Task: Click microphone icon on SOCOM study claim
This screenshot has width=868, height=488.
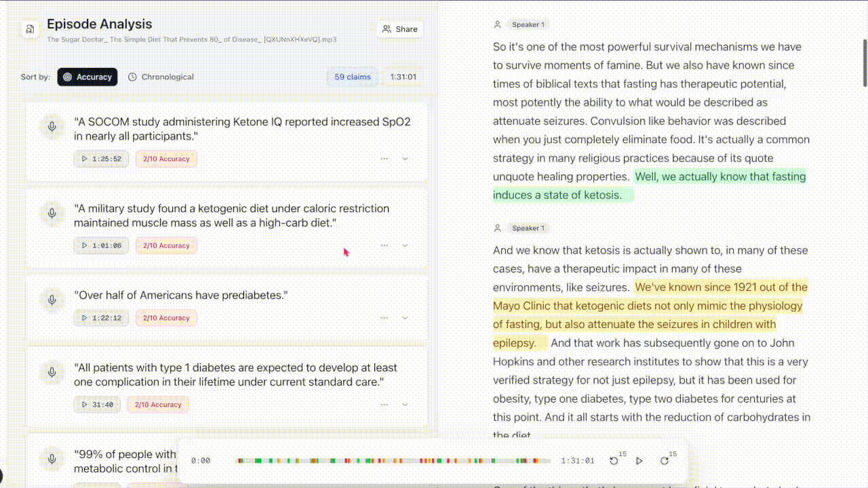Action: point(52,127)
